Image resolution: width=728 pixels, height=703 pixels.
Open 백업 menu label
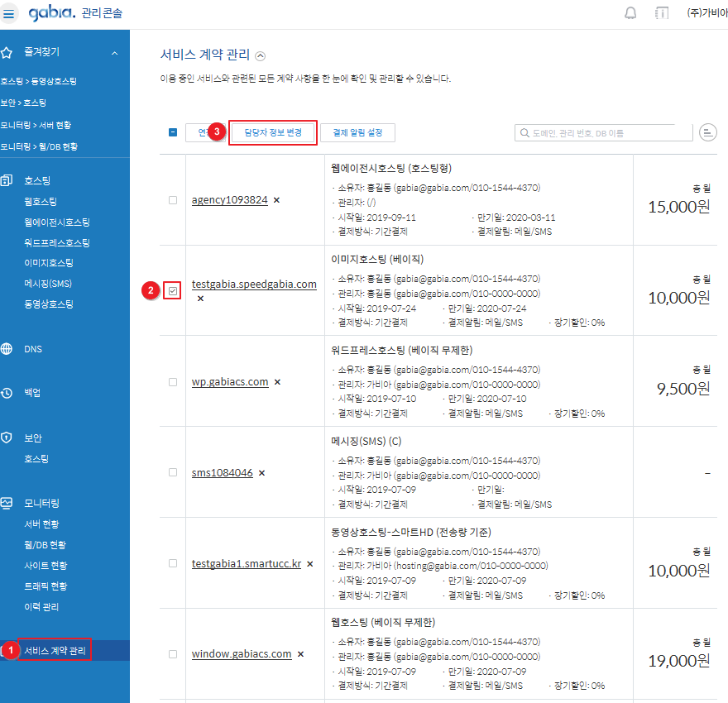tap(32, 393)
